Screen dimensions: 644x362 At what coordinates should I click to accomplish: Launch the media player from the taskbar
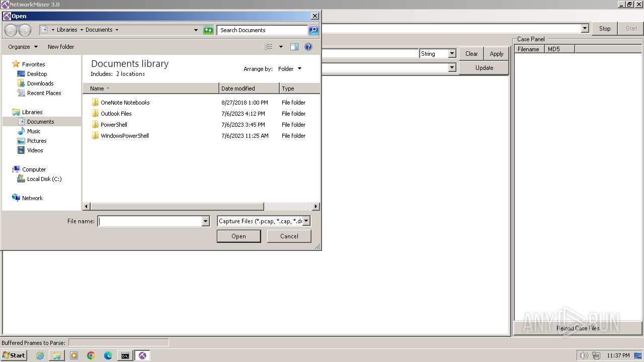[x=74, y=355]
